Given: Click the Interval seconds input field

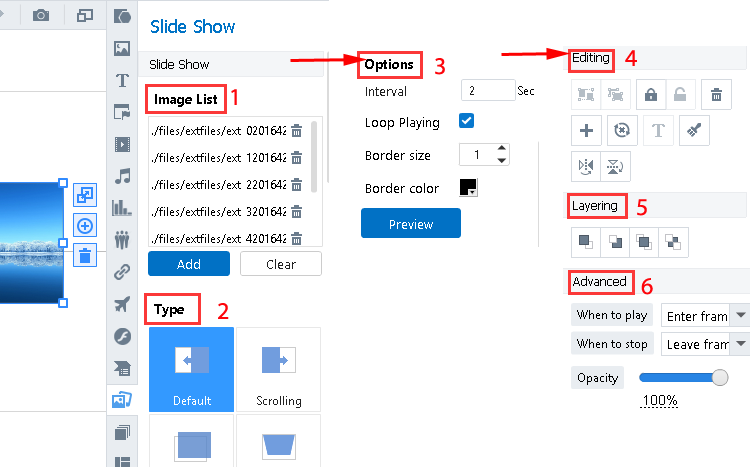Looking at the screenshot, I should point(487,90).
